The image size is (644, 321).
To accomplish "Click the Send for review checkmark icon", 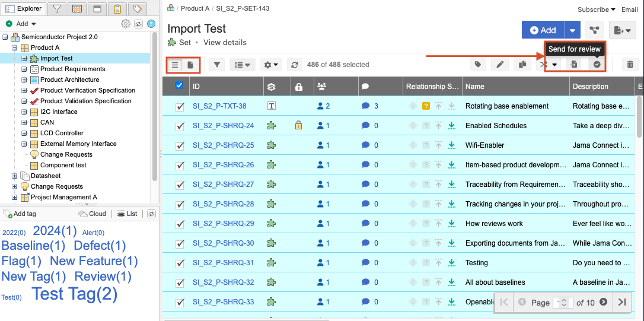I will tap(597, 65).
